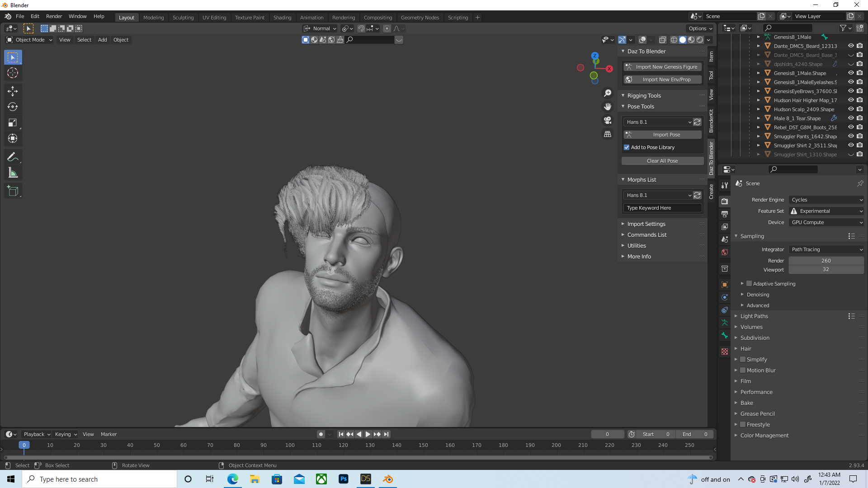The height and width of the screenshot is (488, 868).
Task: Click the Type Keyword Here search field
Action: (x=662, y=208)
